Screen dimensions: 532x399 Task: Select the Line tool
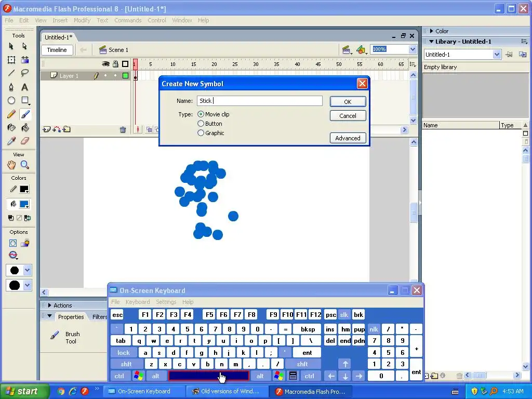click(11, 73)
